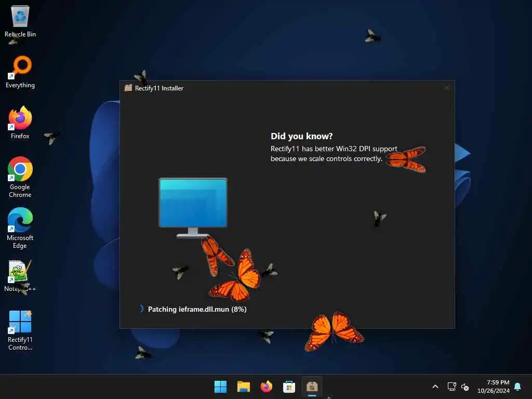The width and height of the screenshot is (532, 399).
Task: Click the Windows Start button in the taskbar
Action: 220,387
